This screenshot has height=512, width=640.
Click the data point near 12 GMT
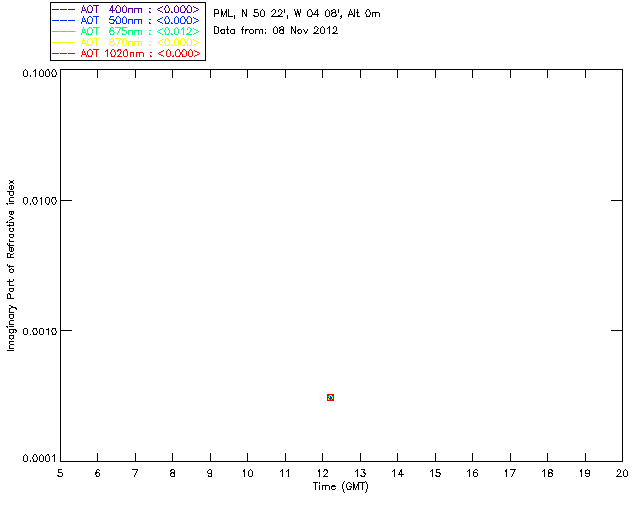pyautogui.click(x=330, y=398)
